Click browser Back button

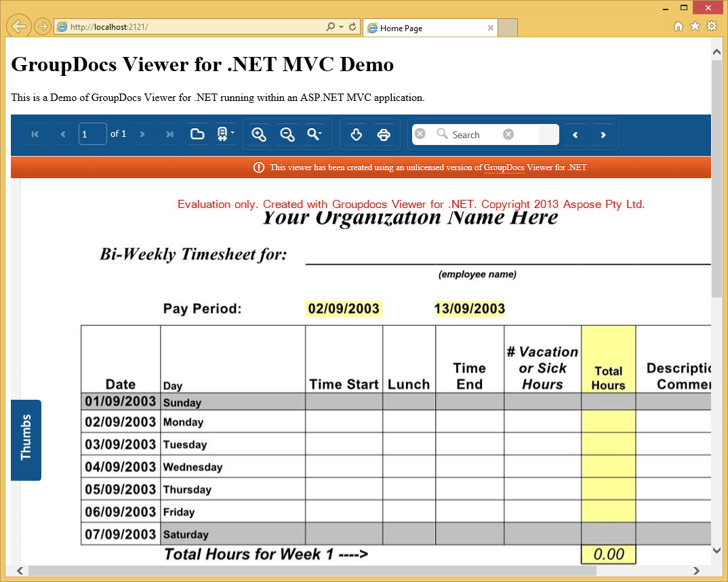click(18, 26)
